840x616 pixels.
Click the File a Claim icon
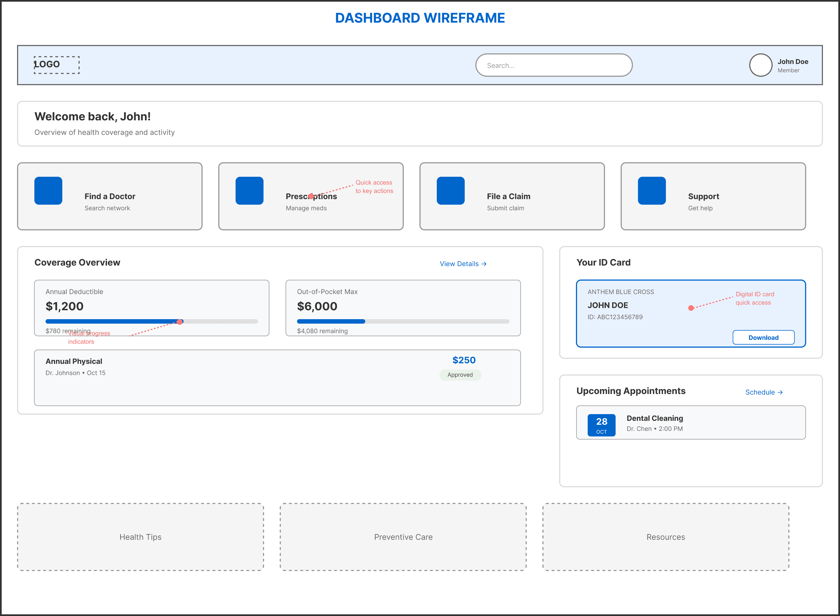(x=450, y=190)
